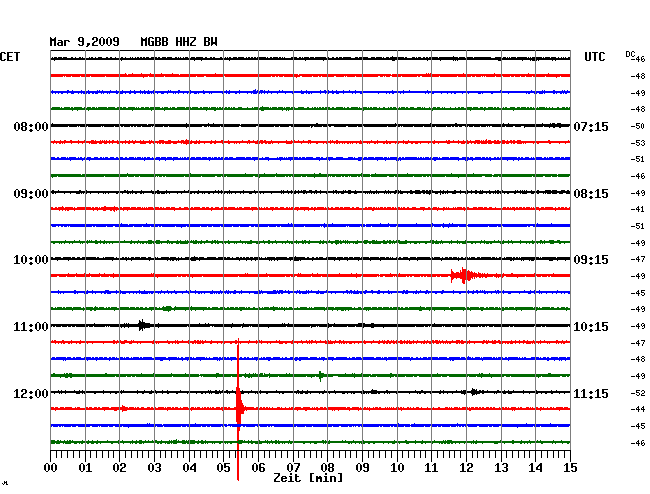Click the "09:00" CET time label
650x494 pixels.
(31, 194)
